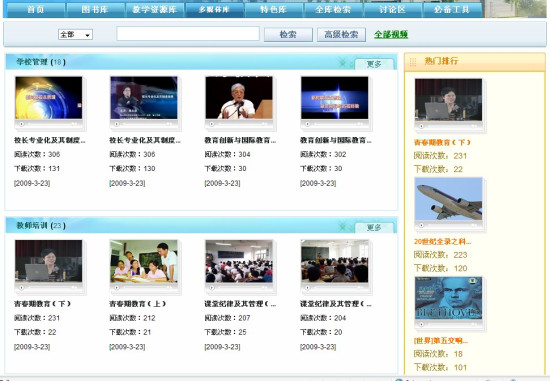Open the 必备工具 navigation tab
The image size is (550, 381).
[452, 9]
